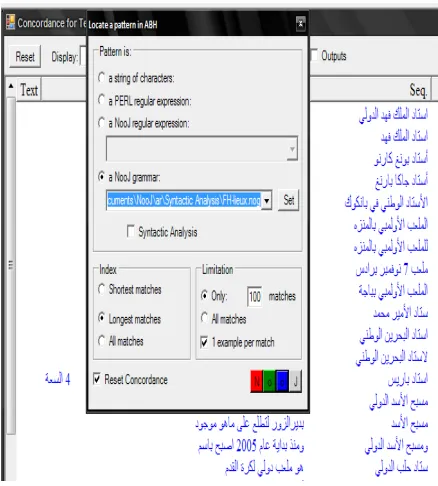Click the 'بدير الزور لتطلع على ماهو موجود' line
Screen dimensions: 438x486
coord(250,424)
